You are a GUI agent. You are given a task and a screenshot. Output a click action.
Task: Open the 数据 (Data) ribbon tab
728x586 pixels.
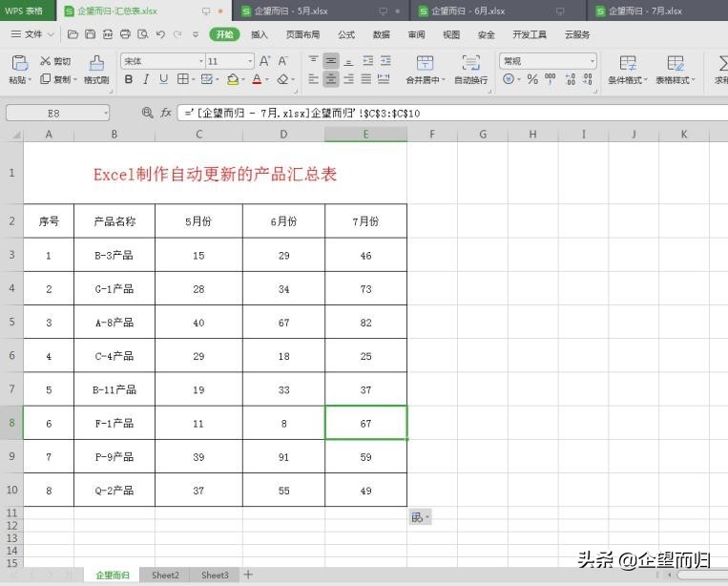382,34
